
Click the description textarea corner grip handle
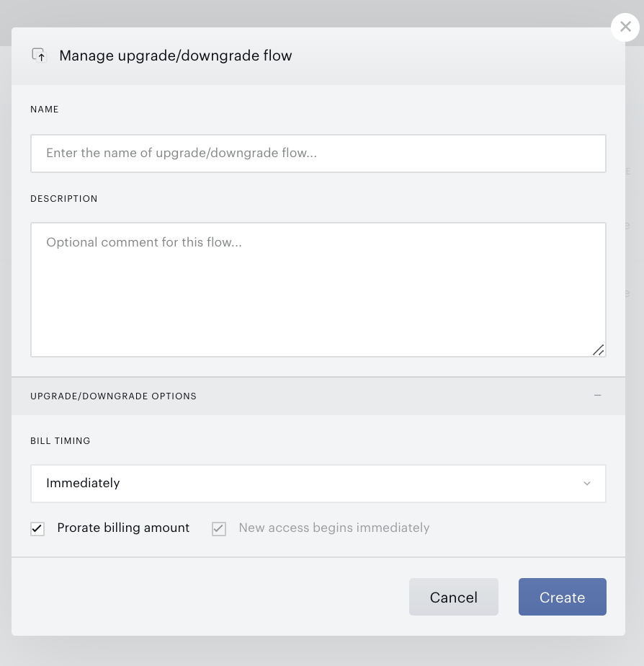coord(598,350)
